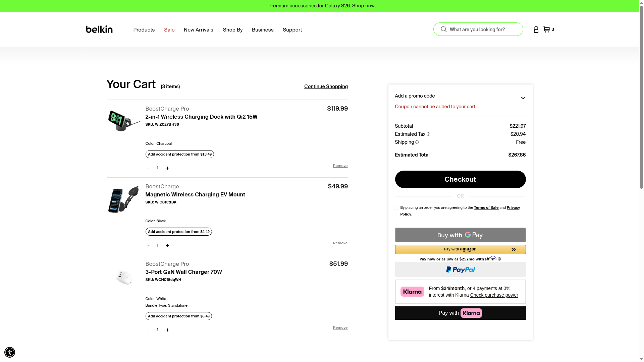
Task: Increase quantity of GaN Wall Charger
Action: 167,330
